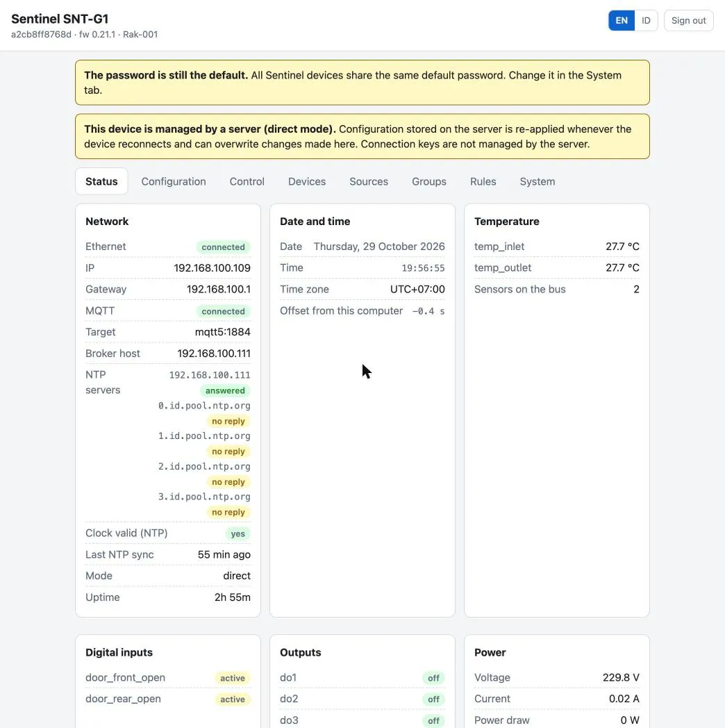
Task: Click the Sensors on the bus count
Action: (636, 289)
